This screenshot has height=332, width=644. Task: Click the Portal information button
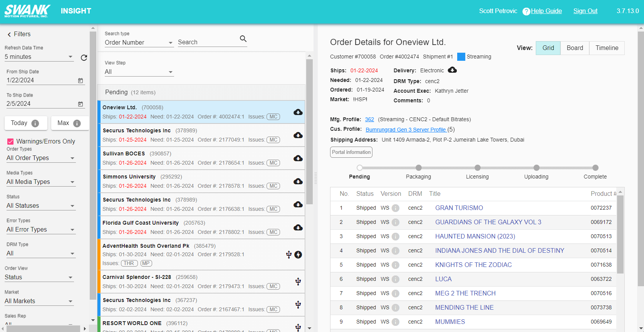point(351,152)
